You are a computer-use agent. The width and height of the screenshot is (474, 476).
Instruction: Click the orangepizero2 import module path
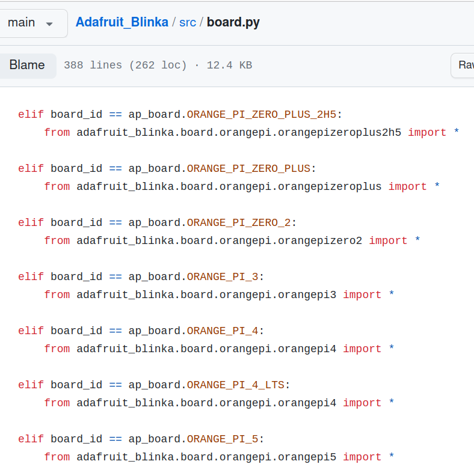[x=220, y=240]
